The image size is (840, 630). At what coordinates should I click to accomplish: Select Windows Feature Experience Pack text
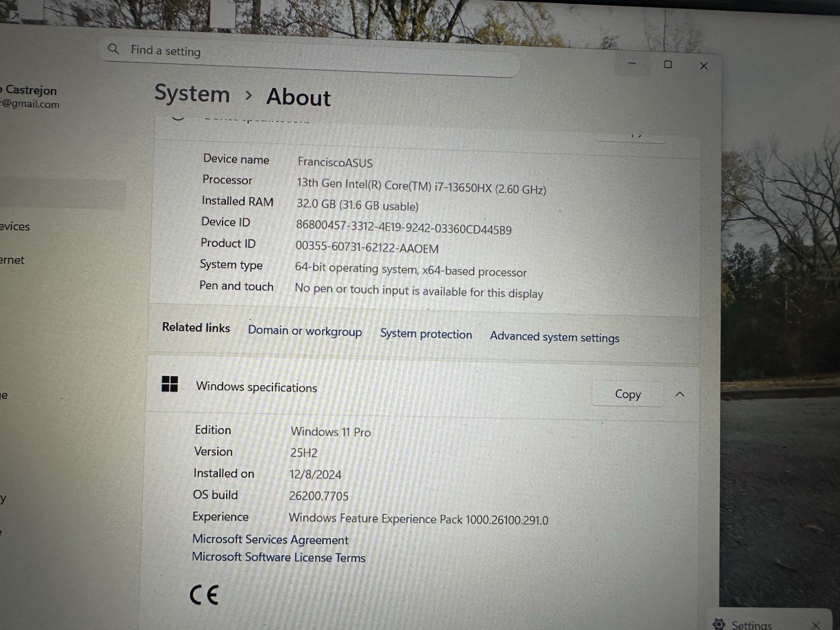pos(418,519)
